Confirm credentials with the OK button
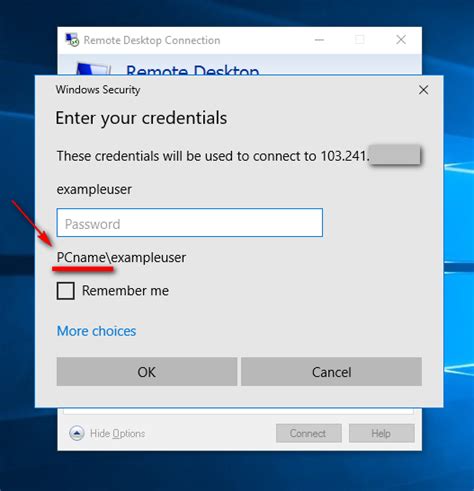This screenshot has height=491, width=474. (147, 372)
